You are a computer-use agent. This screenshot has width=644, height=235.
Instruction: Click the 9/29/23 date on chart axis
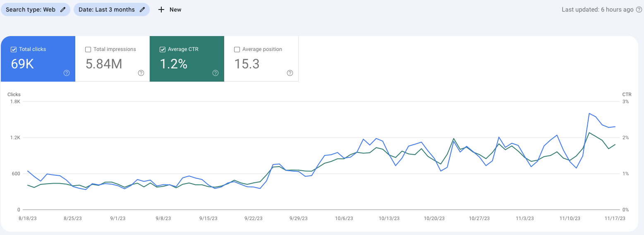coord(298,218)
